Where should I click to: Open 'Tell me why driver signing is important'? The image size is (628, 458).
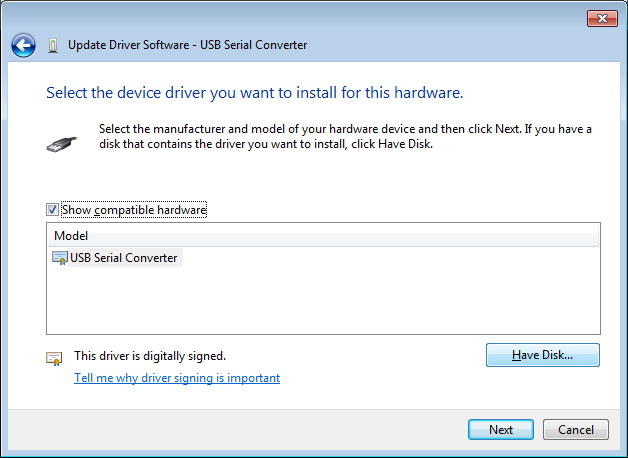point(177,378)
